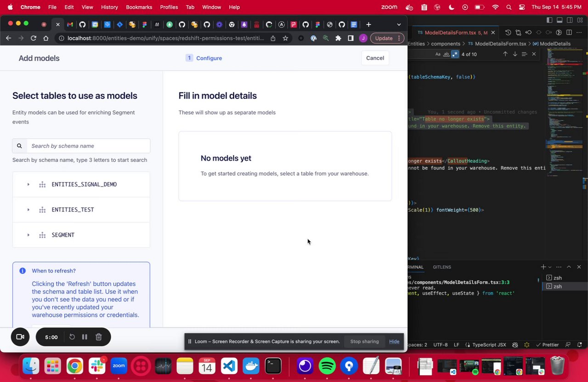Select the first zsh terminal

tap(564, 278)
